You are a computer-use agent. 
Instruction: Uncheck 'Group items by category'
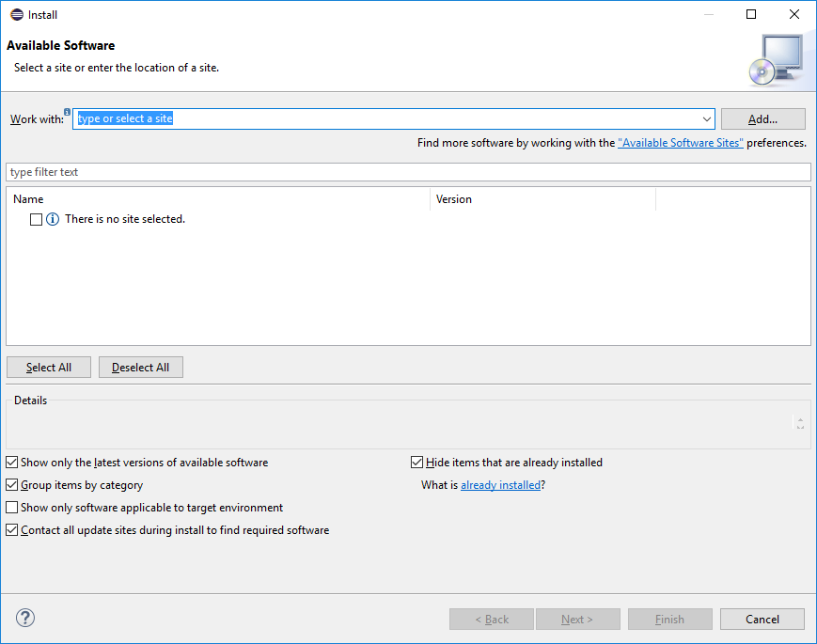pos(11,484)
